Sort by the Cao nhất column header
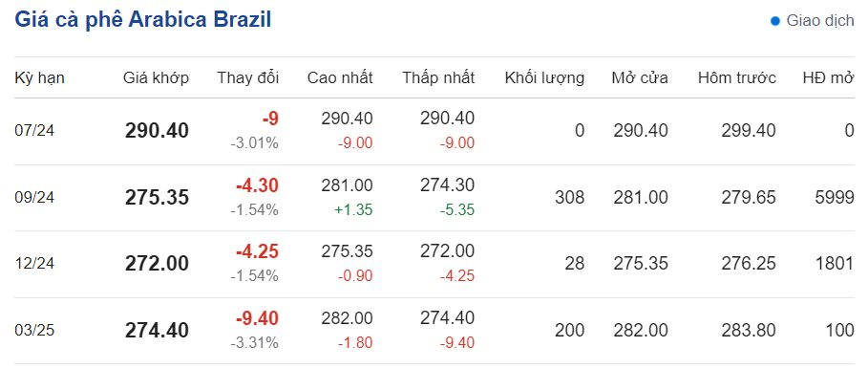 340,78
